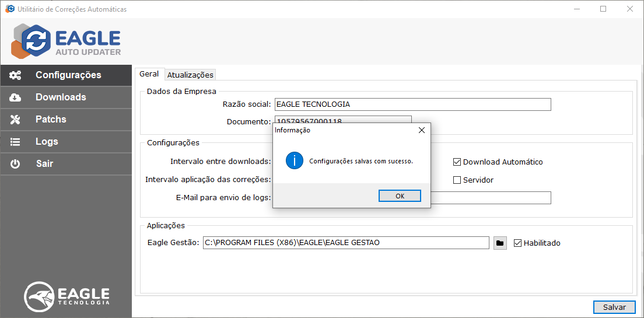Click the app icon in title bar

coord(10,9)
